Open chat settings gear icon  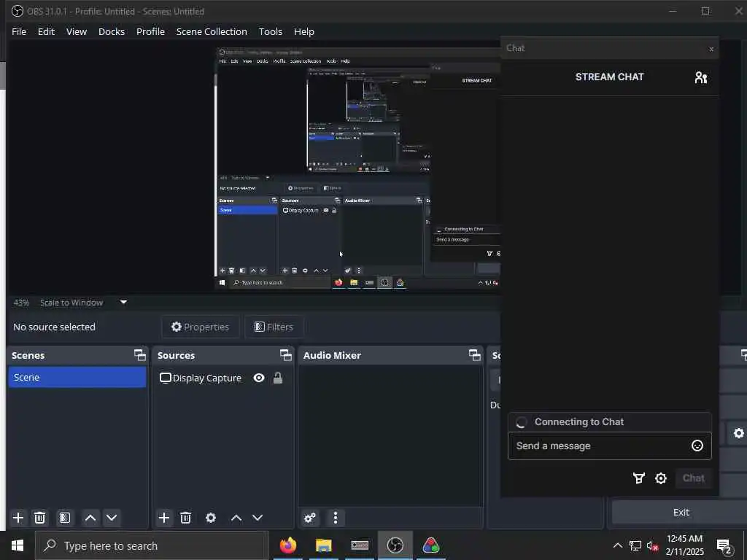coord(661,478)
